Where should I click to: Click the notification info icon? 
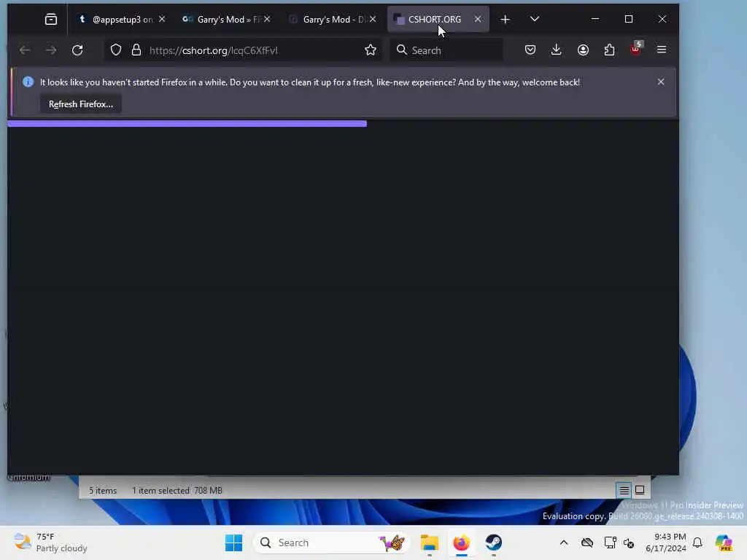[x=28, y=82]
